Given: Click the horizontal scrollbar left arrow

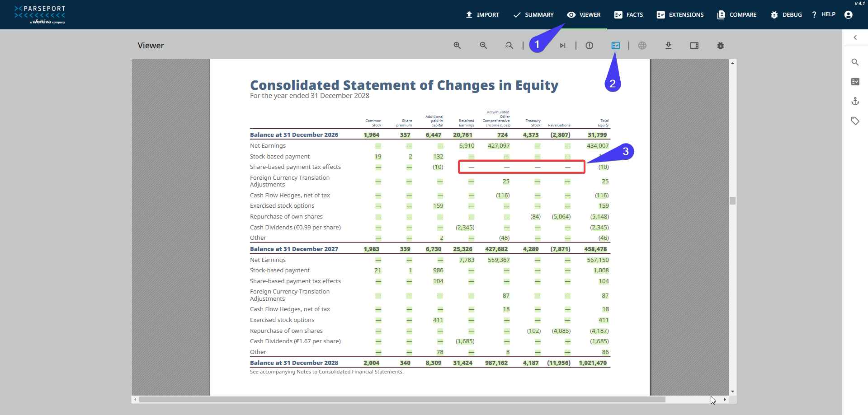Looking at the screenshot, I should pyautogui.click(x=135, y=400).
